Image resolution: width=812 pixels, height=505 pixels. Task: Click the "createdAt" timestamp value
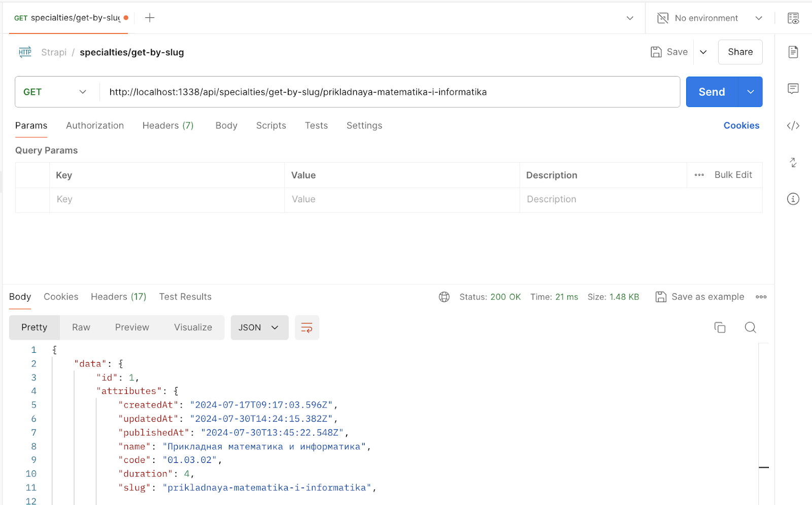[x=261, y=405]
